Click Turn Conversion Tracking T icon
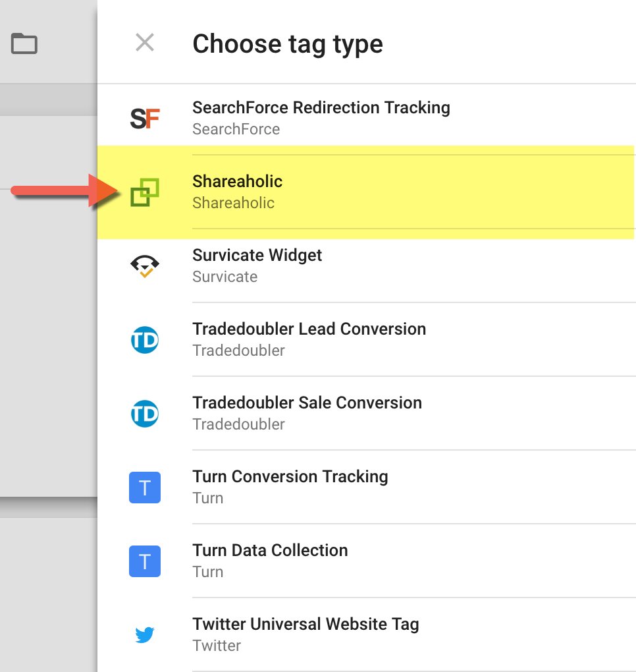The height and width of the screenshot is (672, 636). pos(145,488)
